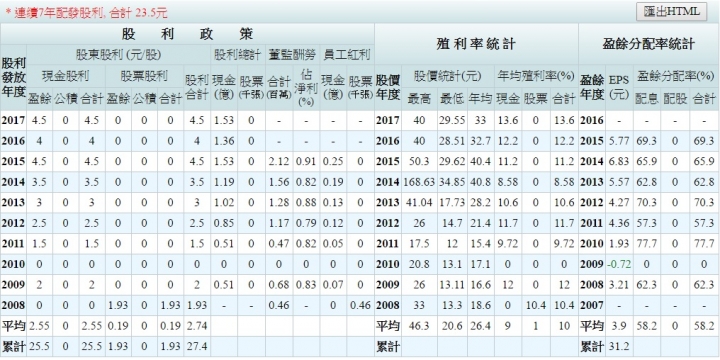The height and width of the screenshot is (360, 720).
Task: Select the 40.4 yearly average price cell
Action: (480, 162)
